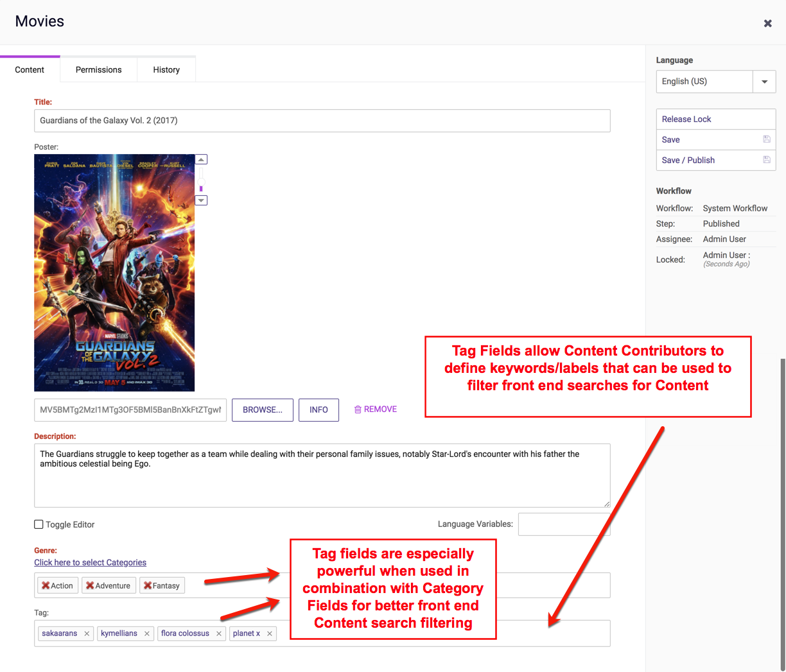Click the REMOVE poster link
This screenshot has height=672, width=786.
coord(380,409)
